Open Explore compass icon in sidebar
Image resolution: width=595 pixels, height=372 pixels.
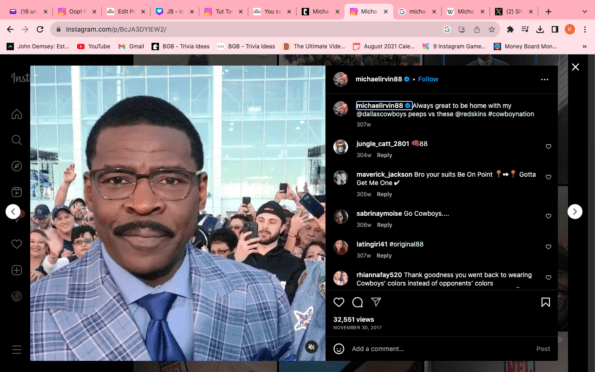tap(17, 166)
